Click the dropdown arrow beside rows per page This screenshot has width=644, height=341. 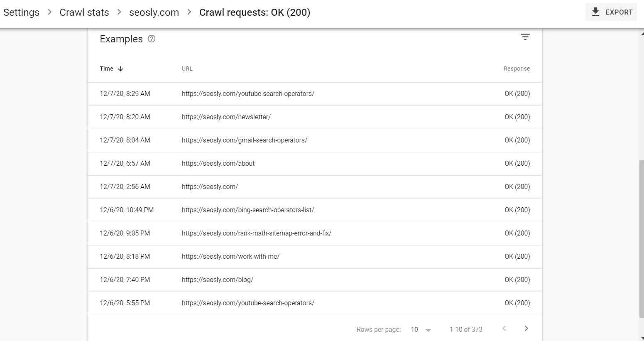(429, 329)
